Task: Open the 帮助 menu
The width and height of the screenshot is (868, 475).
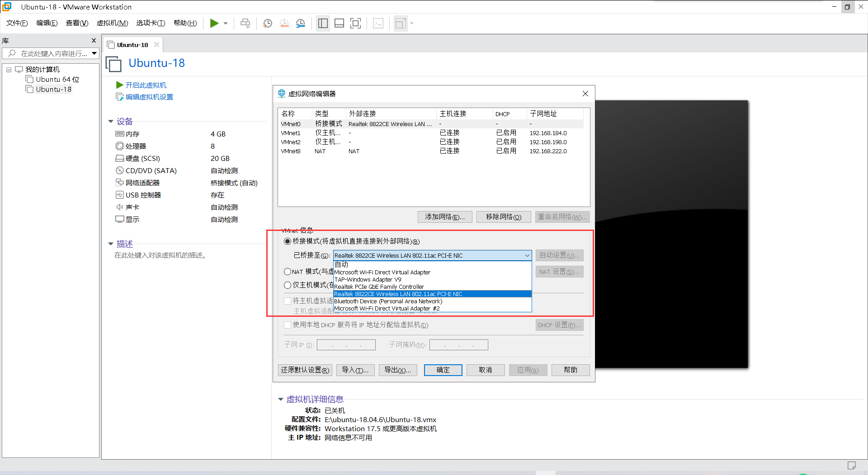Action: point(185,23)
